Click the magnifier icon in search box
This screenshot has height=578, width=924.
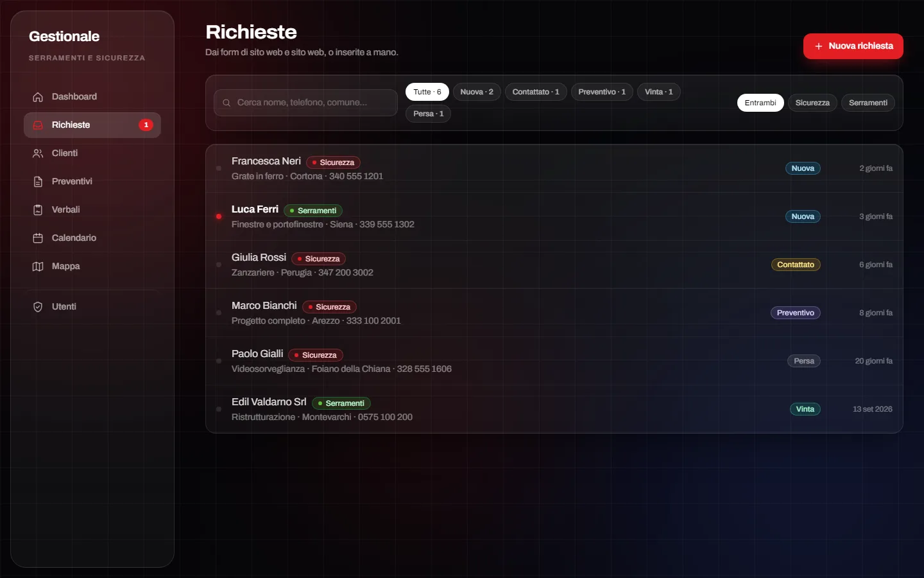tap(227, 103)
